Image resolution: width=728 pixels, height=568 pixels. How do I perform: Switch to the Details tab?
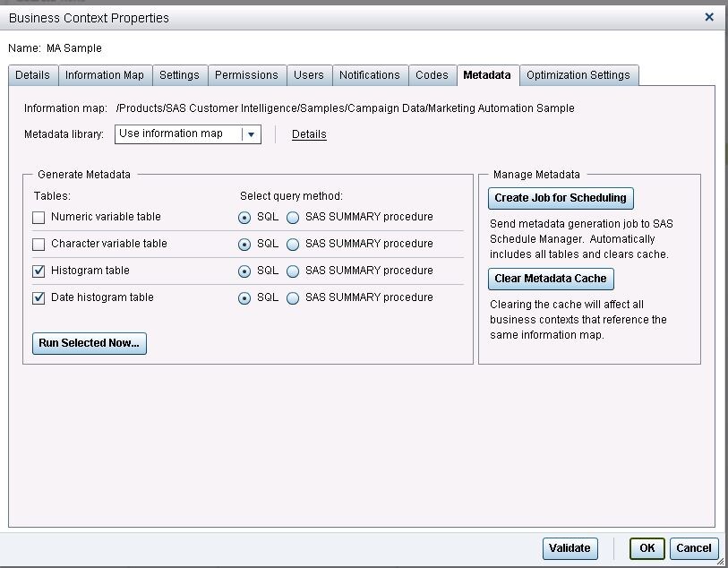32,75
